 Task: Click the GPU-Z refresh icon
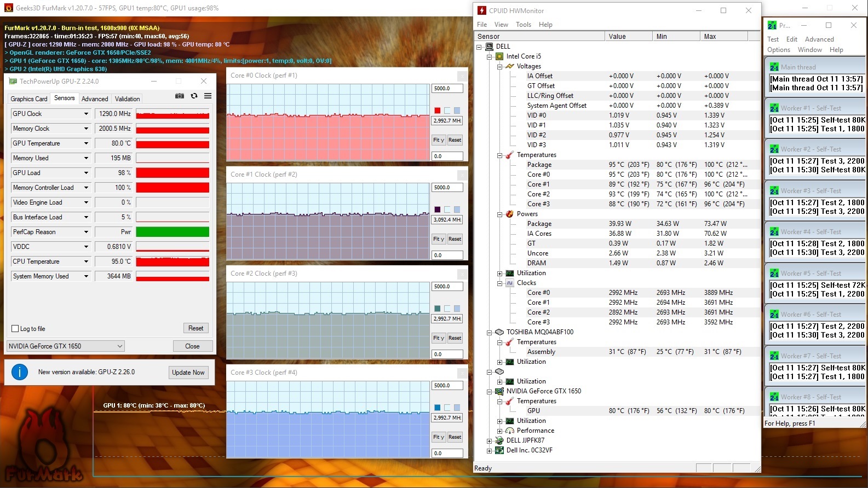coord(194,96)
